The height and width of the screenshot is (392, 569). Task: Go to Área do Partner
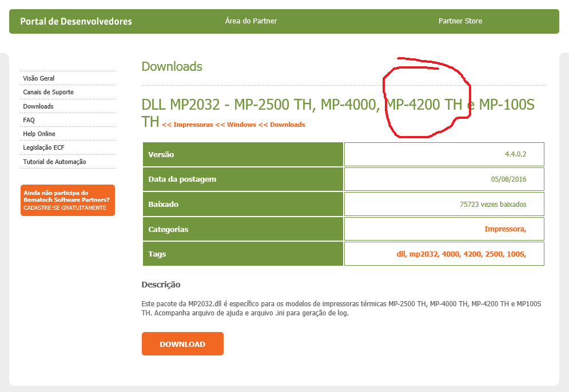coord(250,21)
